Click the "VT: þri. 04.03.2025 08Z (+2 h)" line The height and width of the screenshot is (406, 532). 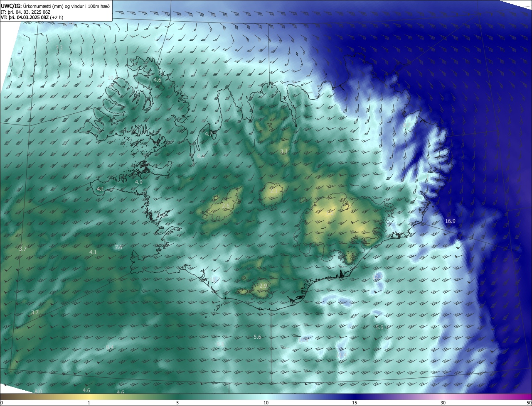[32, 18]
